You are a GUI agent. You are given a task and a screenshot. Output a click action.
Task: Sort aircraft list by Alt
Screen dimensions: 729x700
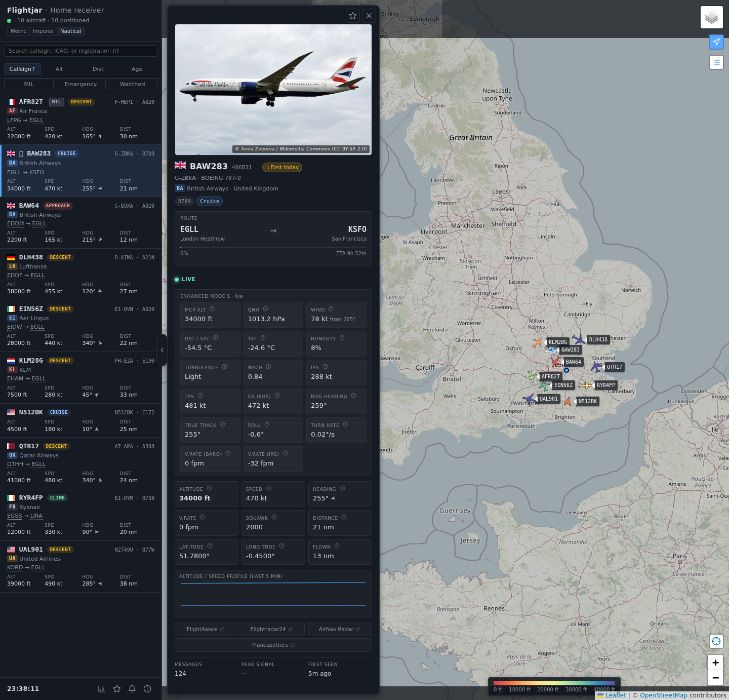59,69
